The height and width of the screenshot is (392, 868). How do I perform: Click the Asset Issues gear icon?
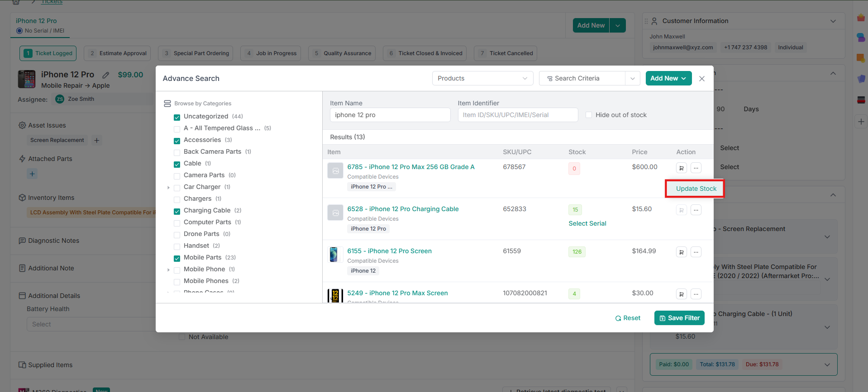click(22, 125)
